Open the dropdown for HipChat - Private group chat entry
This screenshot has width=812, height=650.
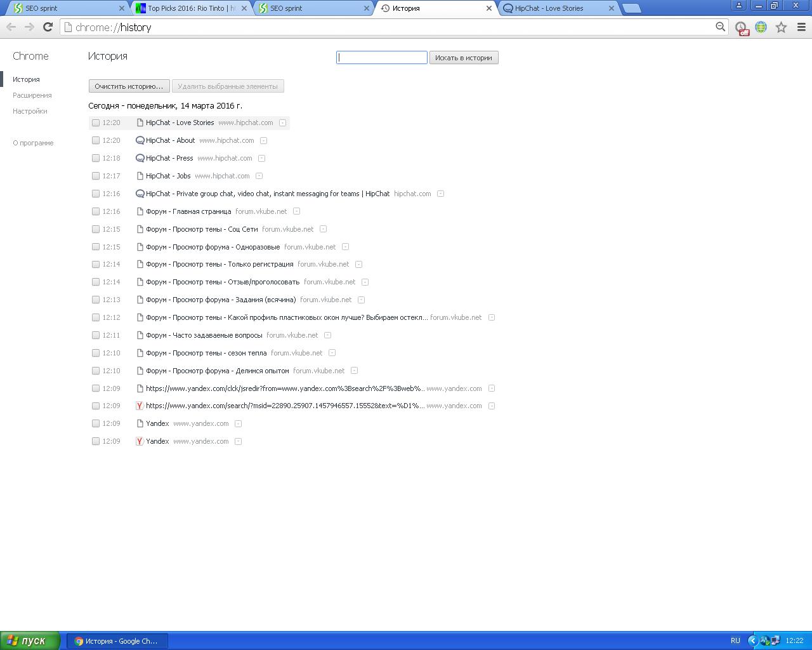[x=441, y=194]
